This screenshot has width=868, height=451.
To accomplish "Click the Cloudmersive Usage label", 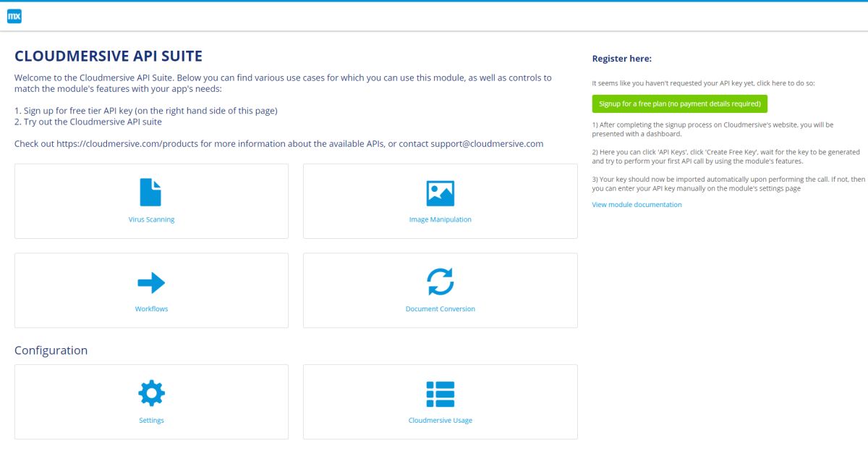I will point(441,421).
